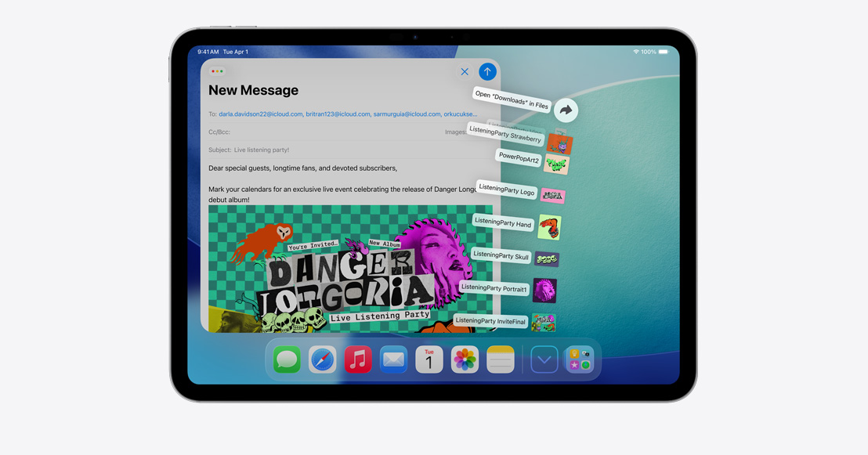This screenshot has height=455, width=868.
Task: Tap the Images size option
Action: (x=456, y=132)
